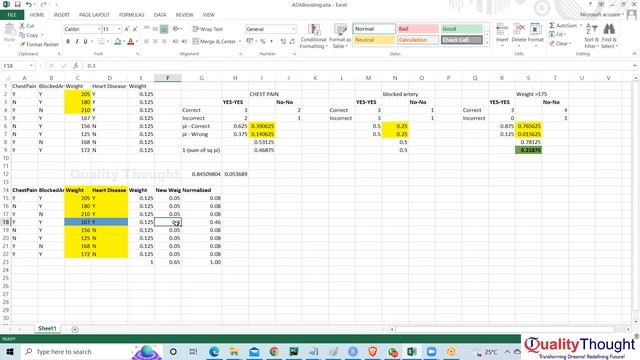Apply the Good cell style
This screenshot has height=360, width=640.
(462, 29)
